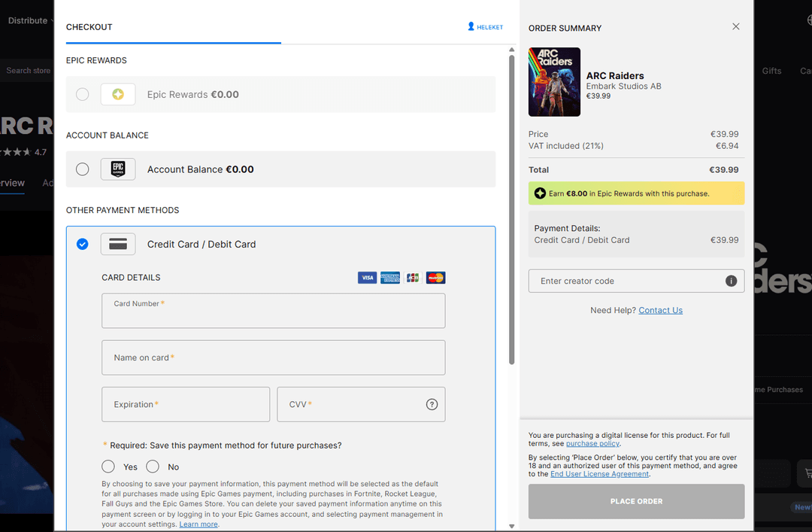Open the Distribute dropdown in header
Image resolution: width=812 pixels, height=532 pixels.
click(30, 20)
